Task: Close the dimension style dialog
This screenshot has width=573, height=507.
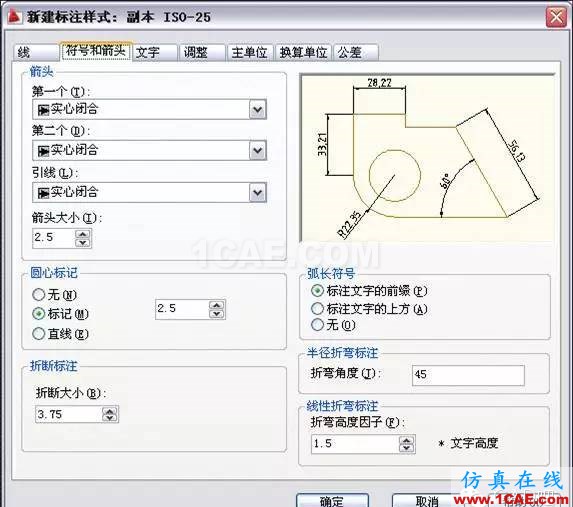Action: 556,17
